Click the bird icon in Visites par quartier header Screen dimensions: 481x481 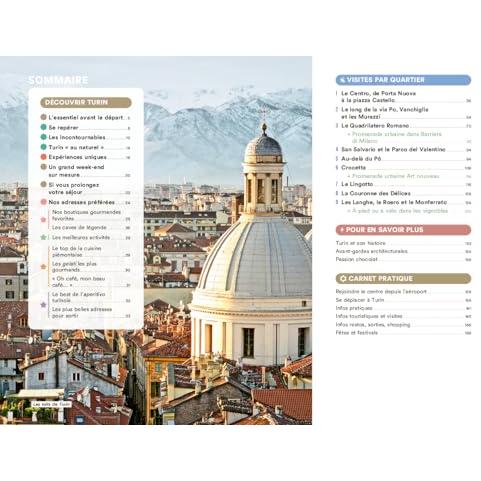[x=342, y=80]
